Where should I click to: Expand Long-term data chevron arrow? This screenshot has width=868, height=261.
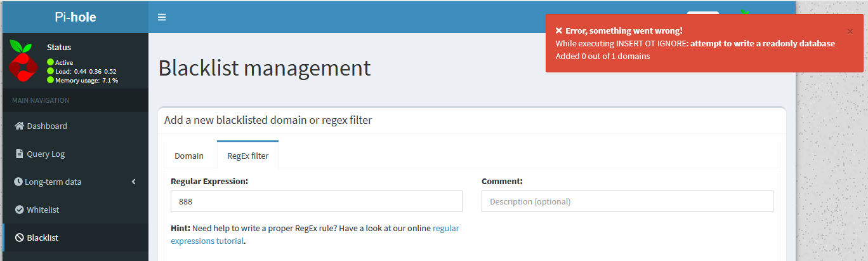(134, 182)
